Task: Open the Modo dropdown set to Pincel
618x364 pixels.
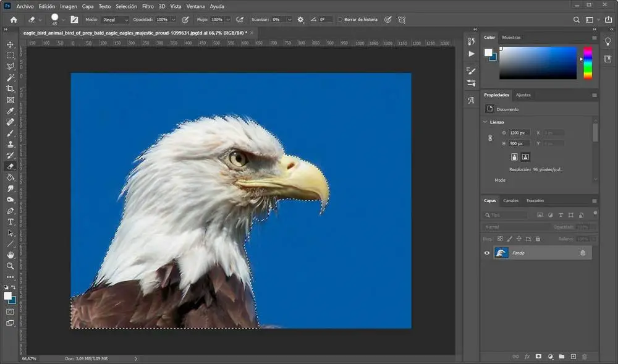Action: [116, 20]
